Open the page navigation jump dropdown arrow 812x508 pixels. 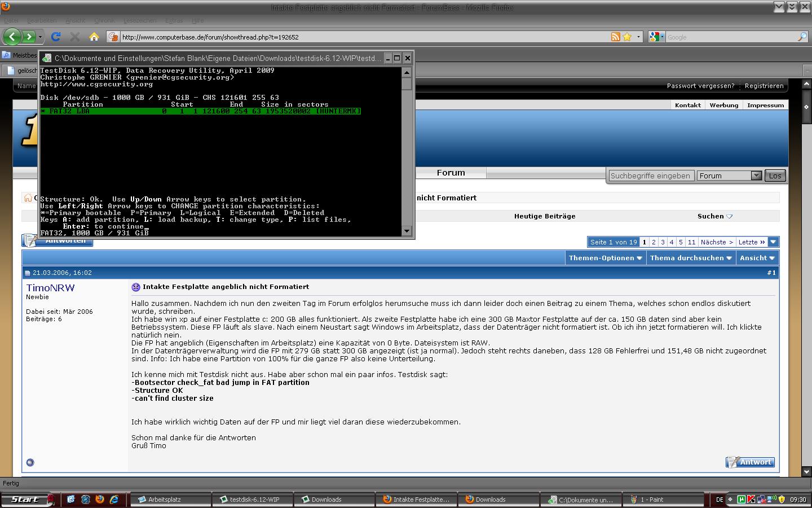point(773,242)
